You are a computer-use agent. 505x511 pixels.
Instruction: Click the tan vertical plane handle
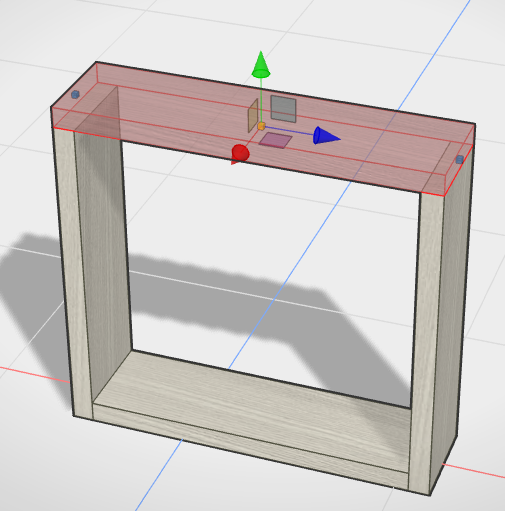pos(253,116)
